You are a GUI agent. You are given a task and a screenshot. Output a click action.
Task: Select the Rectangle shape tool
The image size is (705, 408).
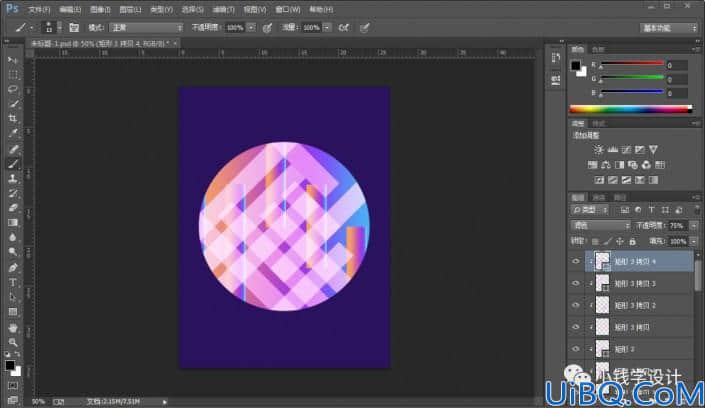(13, 312)
